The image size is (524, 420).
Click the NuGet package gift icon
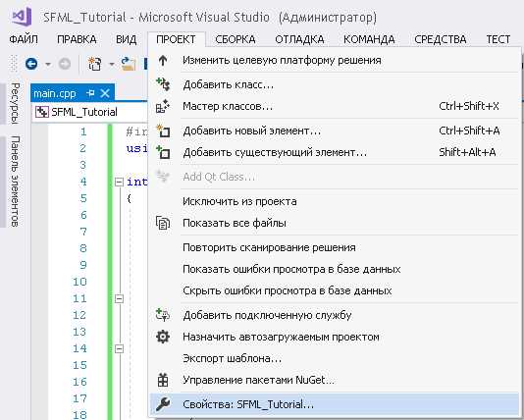(163, 380)
